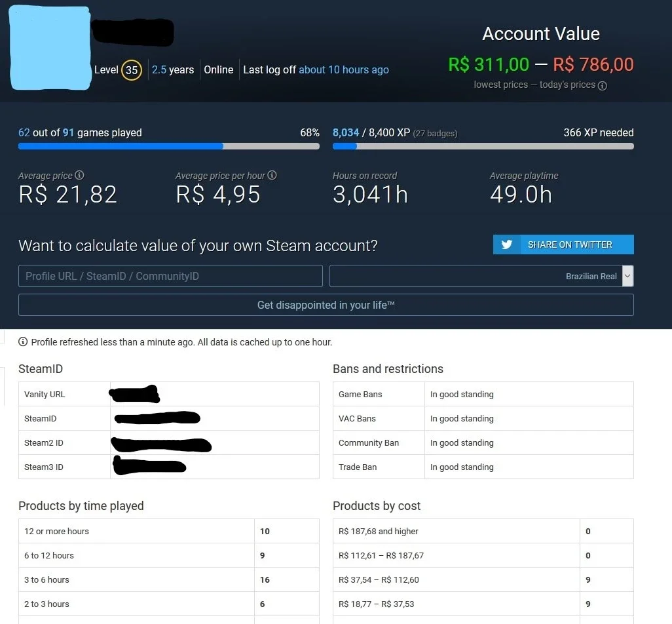Click the Steam2 ID row label
This screenshot has height=624, width=672.
click(44, 442)
